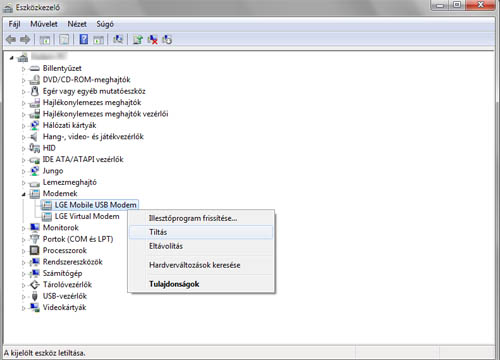Click the red X Disable device toolbar icon
This screenshot has height=360, width=500.
pos(152,40)
